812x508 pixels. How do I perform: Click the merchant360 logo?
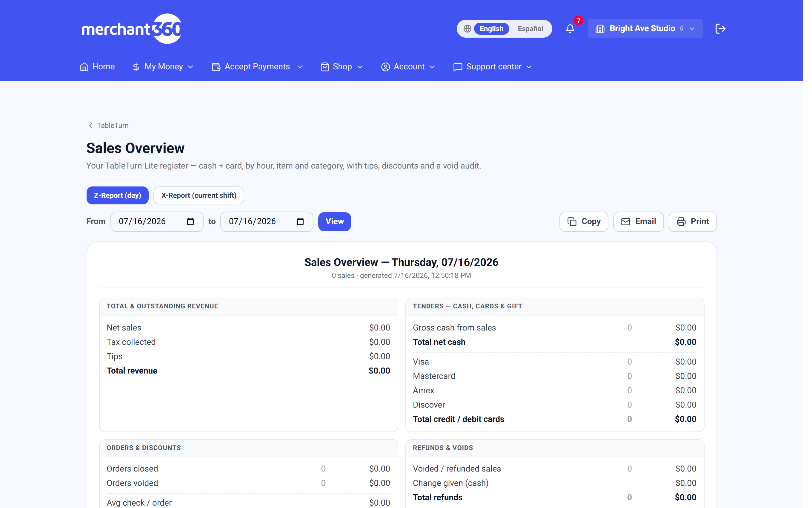point(132,29)
